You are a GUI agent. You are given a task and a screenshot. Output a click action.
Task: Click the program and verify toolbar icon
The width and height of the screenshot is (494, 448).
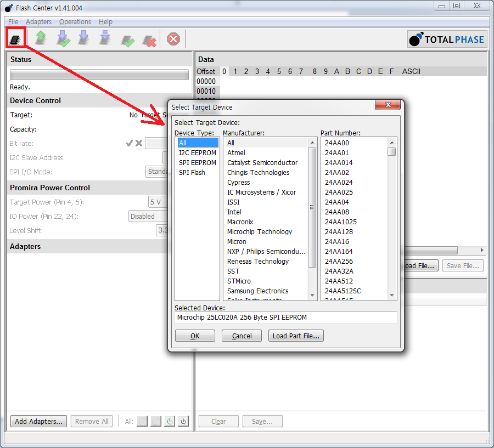(x=63, y=39)
